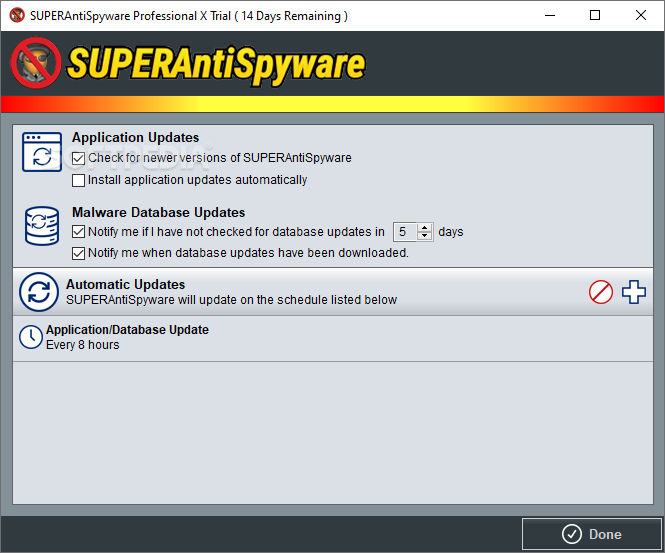Enable Install application updates automatically
665x553 pixels.
[78, 180]
